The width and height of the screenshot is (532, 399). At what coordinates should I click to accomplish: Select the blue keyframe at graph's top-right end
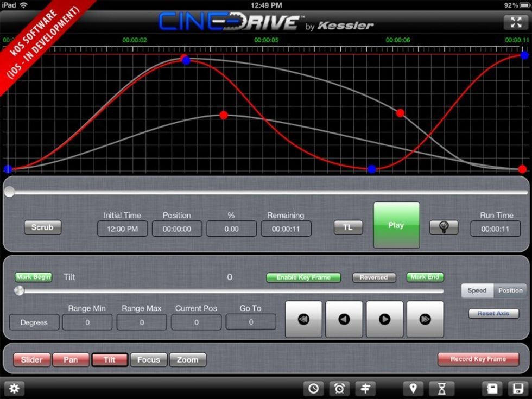pyautogui.click(x=525, y=55)
